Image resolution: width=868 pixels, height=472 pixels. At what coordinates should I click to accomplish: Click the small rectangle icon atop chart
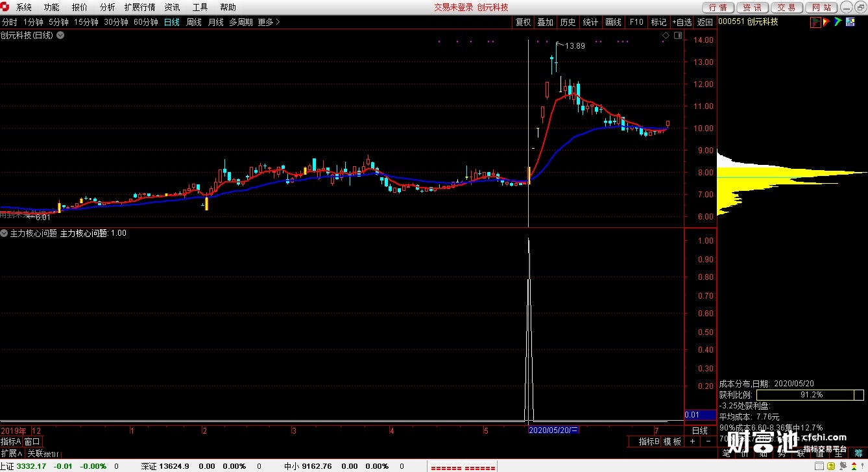point(677,35)
